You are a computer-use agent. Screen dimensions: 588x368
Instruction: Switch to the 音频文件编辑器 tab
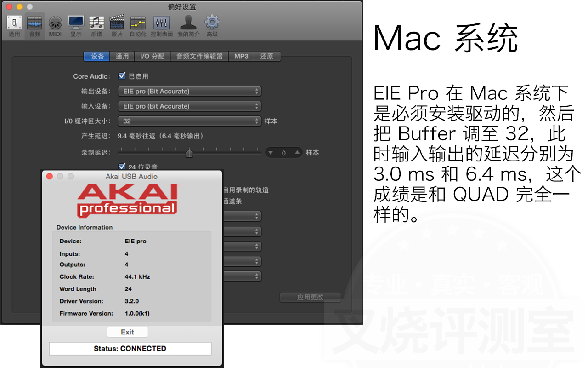coord(199,56)
